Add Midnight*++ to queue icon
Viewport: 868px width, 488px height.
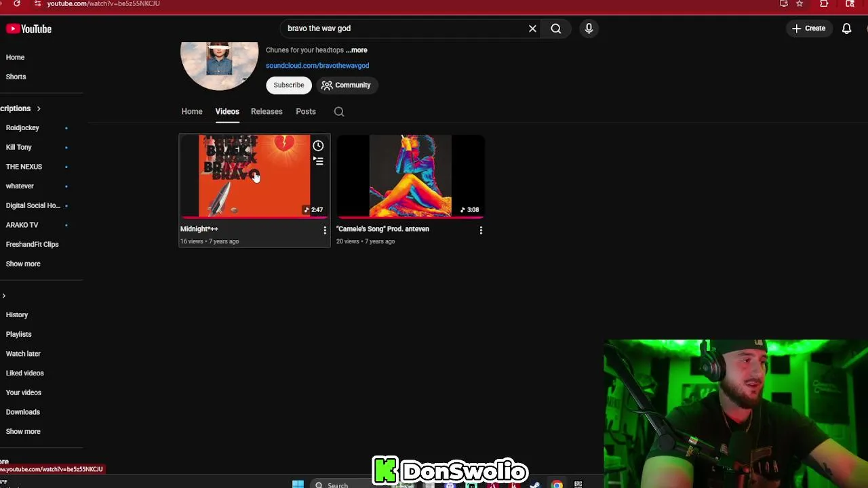(x=318, y=161)
